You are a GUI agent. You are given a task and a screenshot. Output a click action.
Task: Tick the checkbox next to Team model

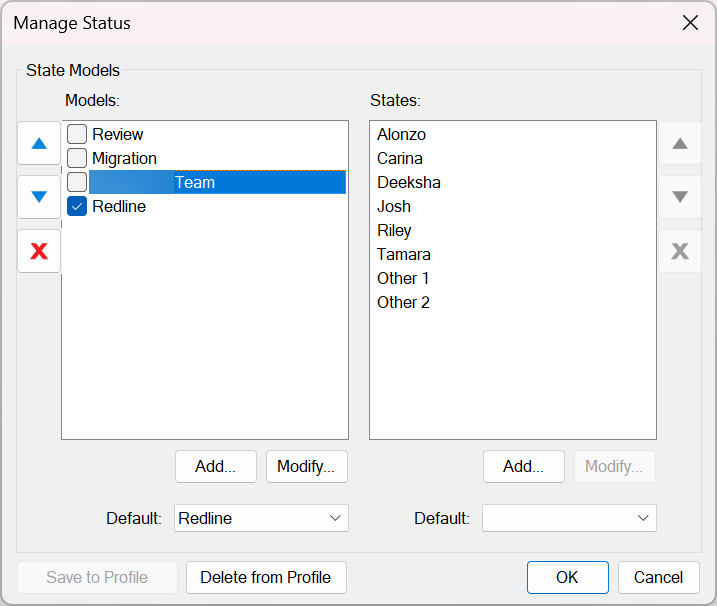(77, 182)
